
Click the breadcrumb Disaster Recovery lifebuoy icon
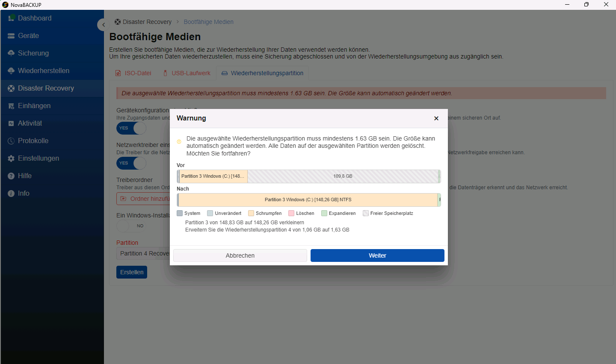118,22
